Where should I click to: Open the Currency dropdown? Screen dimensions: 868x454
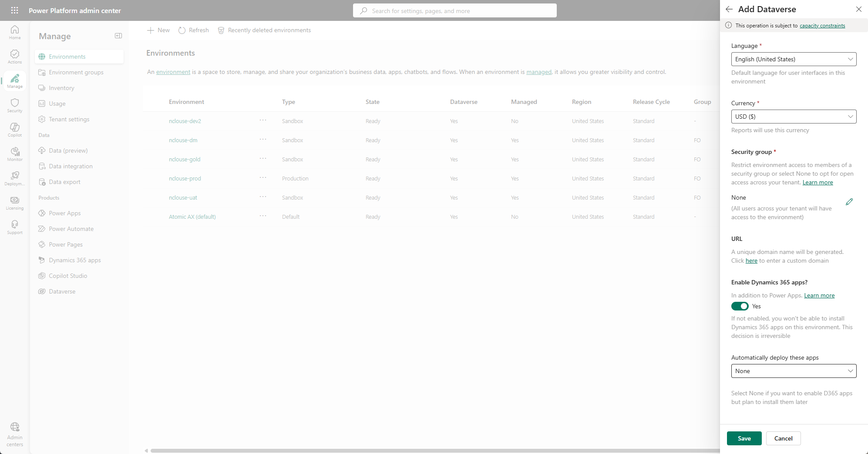(794, 117)
